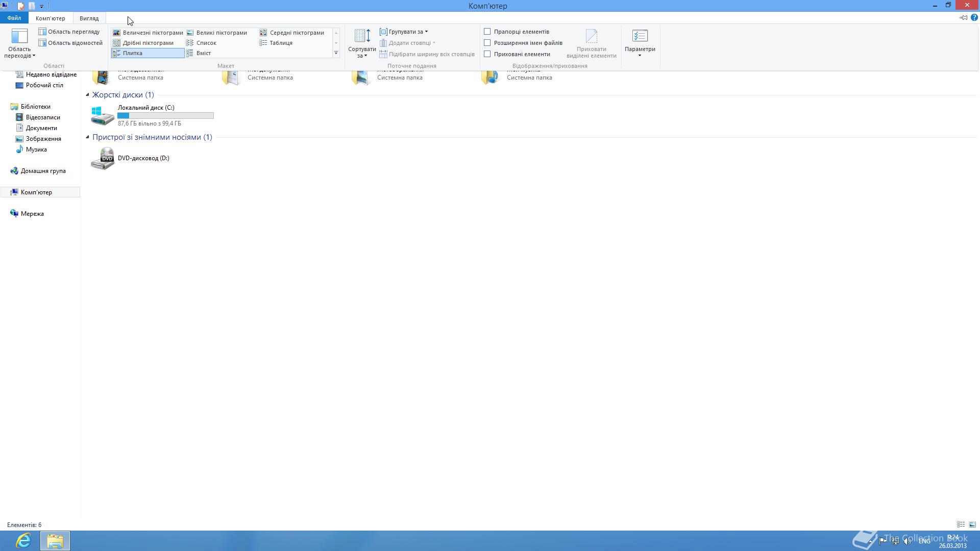The height and width of the screenshot is (551, 980).
Task: Select Величезні піктограми layout
Action: pos(148,33)
